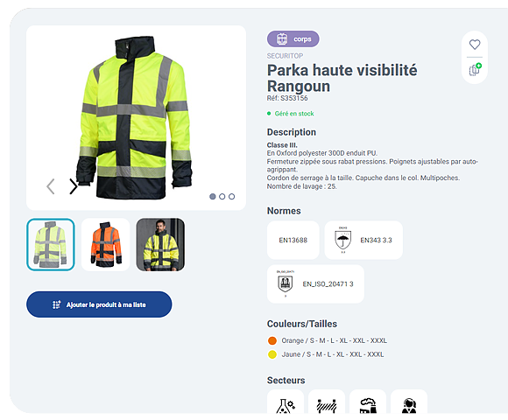The image size is (508, 420).
Task: Click the Couleurs/Tailles heading
Action: tap(301, 324)
